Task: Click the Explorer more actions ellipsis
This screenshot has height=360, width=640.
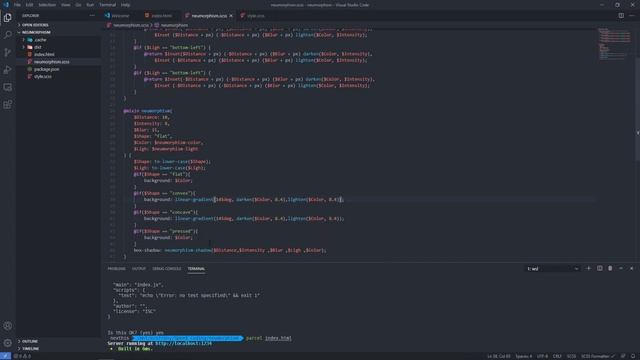Action: pyautogui.click(x=92, y=16)
